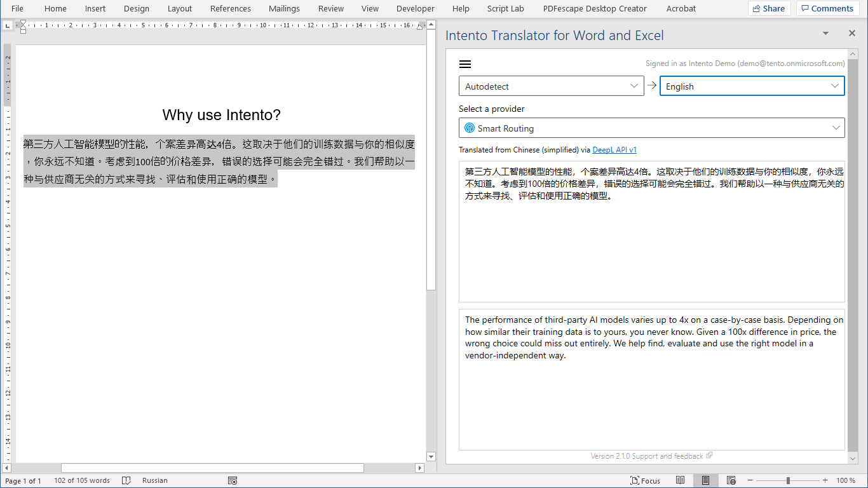This screenshot has width=868, height=488.
Task: Click the Smart Routing provider icon
Action: coord(470,128)
